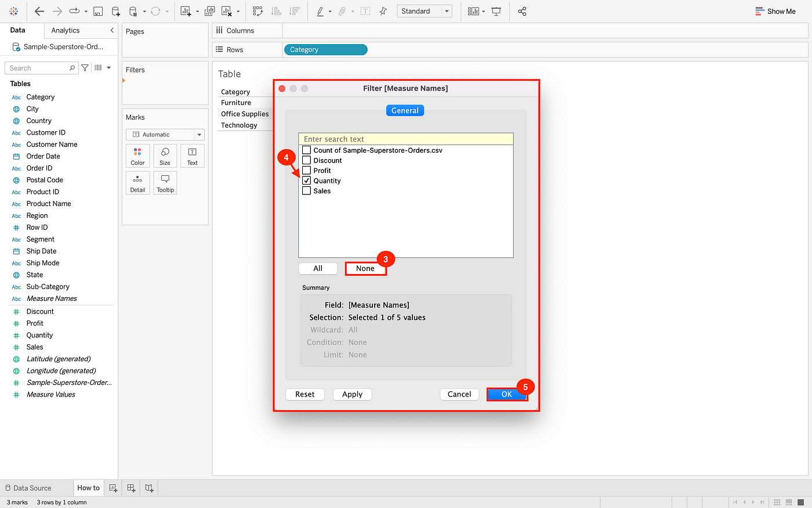Click OK to confirm the filter
This screenshot has height=508, width=812.
click(507, 394)
